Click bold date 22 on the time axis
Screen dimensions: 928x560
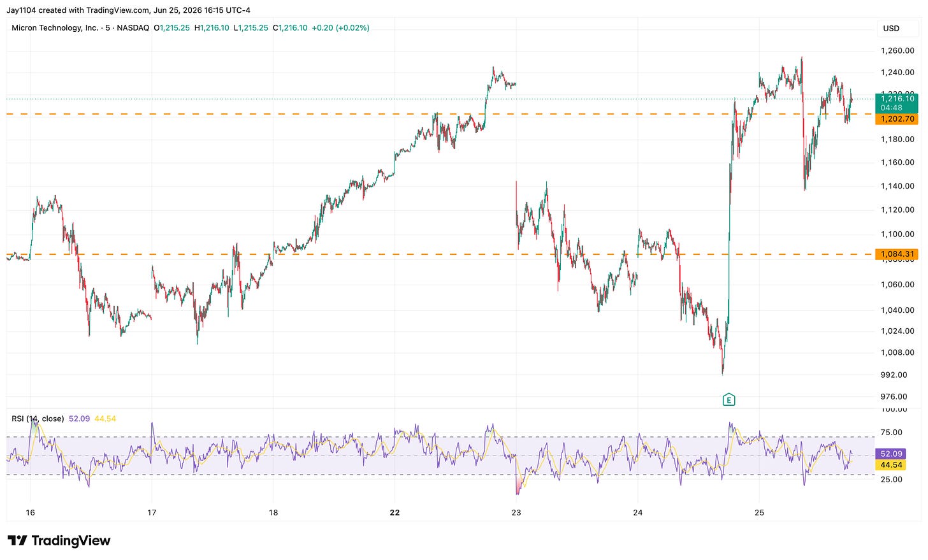pyautogui.click(x=395, y=512)
